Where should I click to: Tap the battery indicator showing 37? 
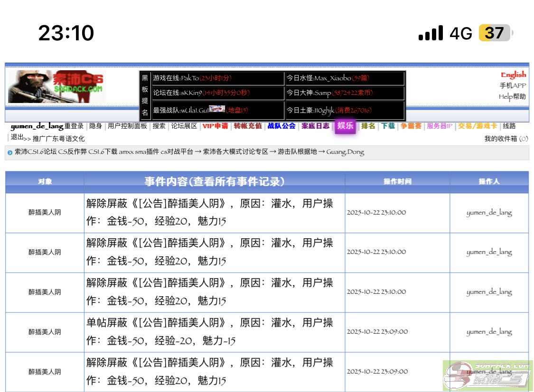pos(495,34)
